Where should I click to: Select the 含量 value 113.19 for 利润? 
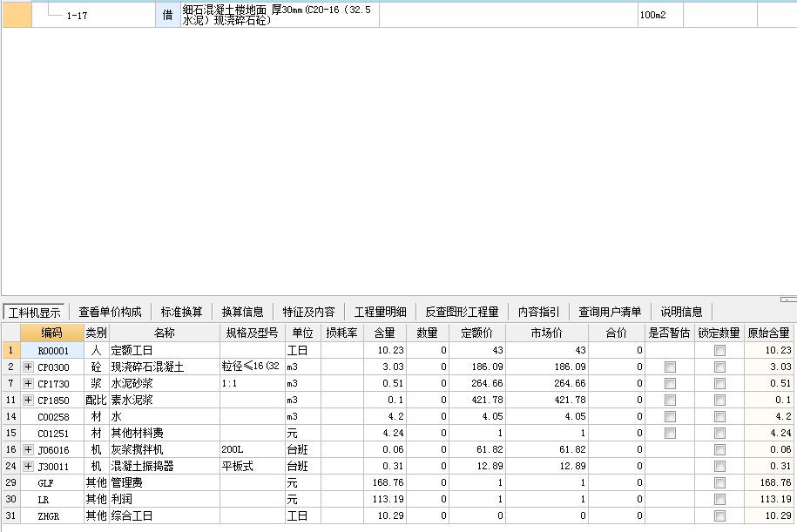point(385,500)
